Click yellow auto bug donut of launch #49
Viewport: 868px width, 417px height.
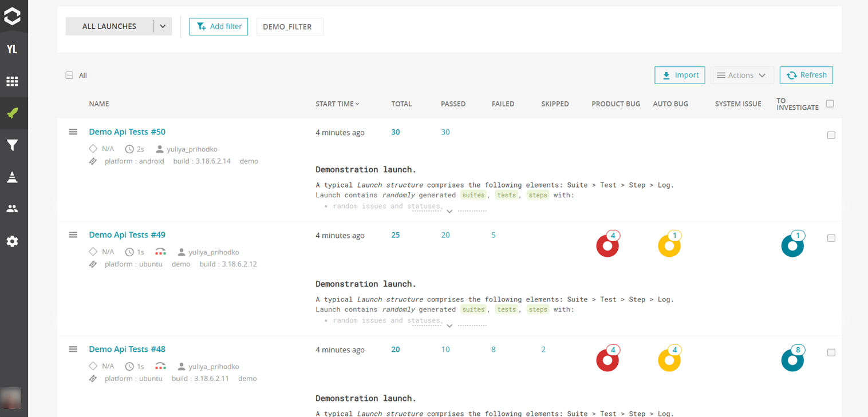click(x=669, y=246)
